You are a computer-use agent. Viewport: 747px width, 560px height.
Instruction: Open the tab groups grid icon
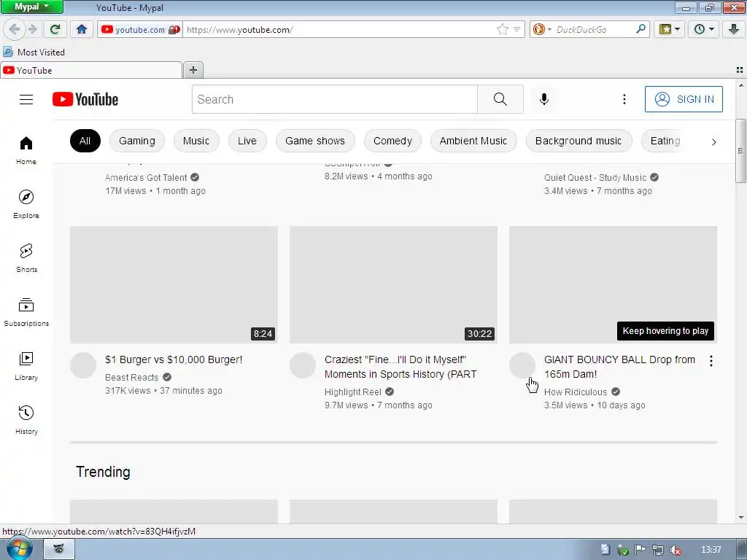tap(740, 70)
